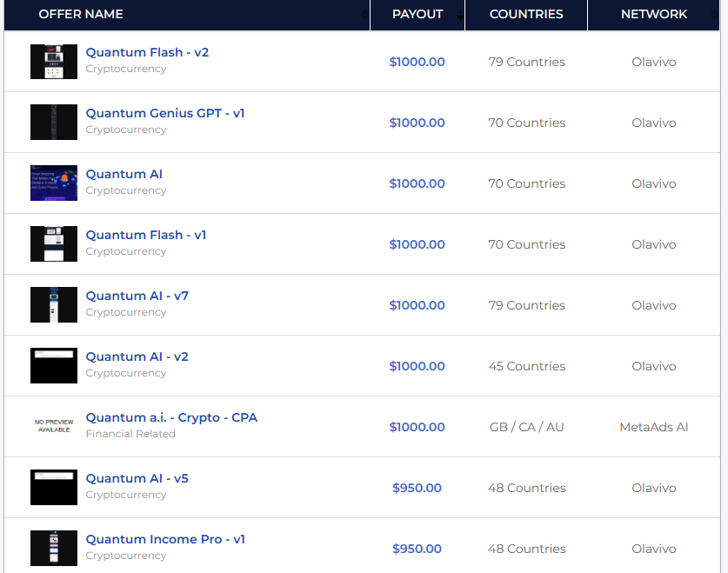The height and width of the screenshot is (573, 728).
Task: Open the Quantum Income Pro - v1 offer
Action: (165, 539)
